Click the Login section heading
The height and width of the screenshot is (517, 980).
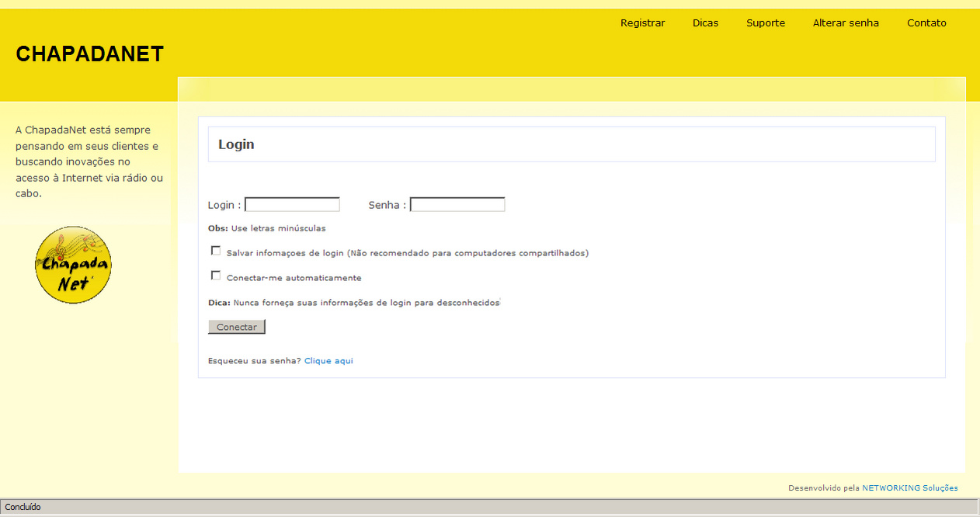(236, 144)
